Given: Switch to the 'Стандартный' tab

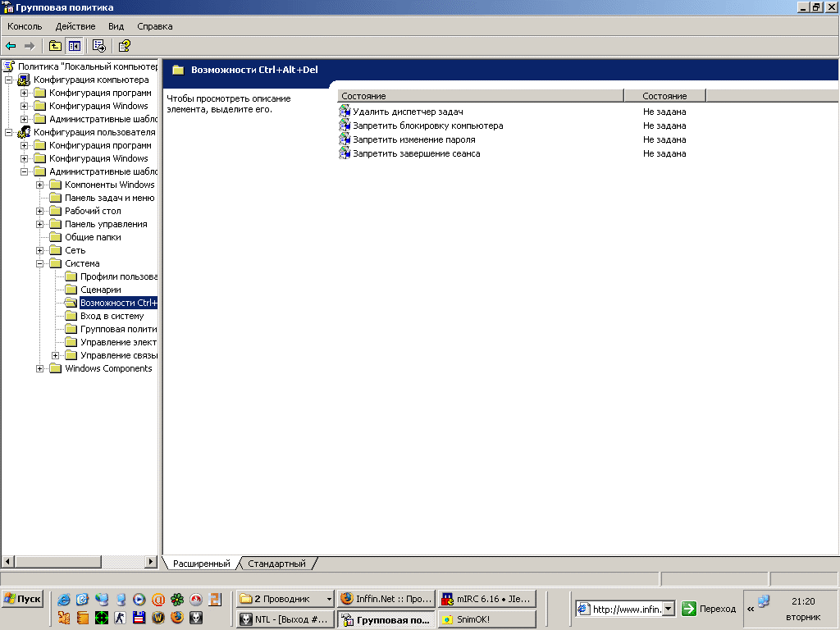Looking at the screenshot, I should click(276, 564).
